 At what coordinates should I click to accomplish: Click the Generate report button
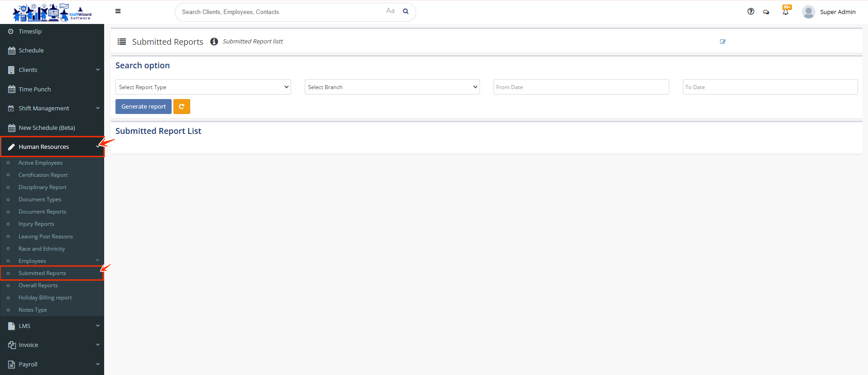pyautogui.click(x=144, y=106)
